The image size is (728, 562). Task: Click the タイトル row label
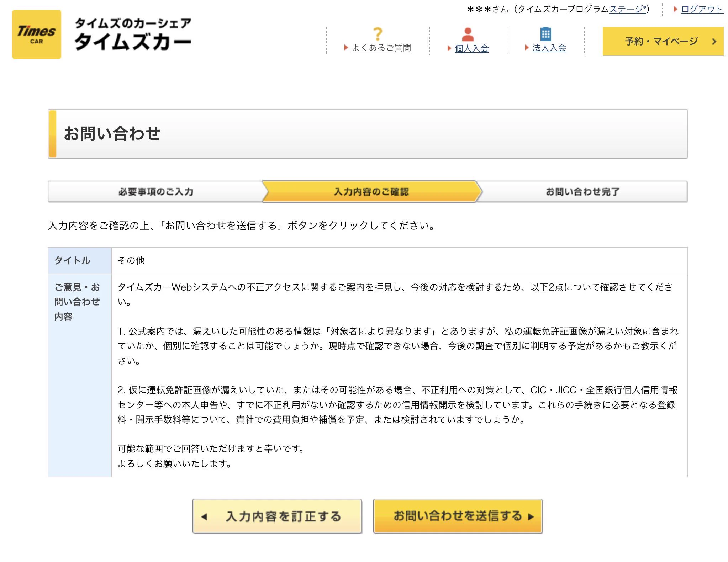[x=80, y=260]
